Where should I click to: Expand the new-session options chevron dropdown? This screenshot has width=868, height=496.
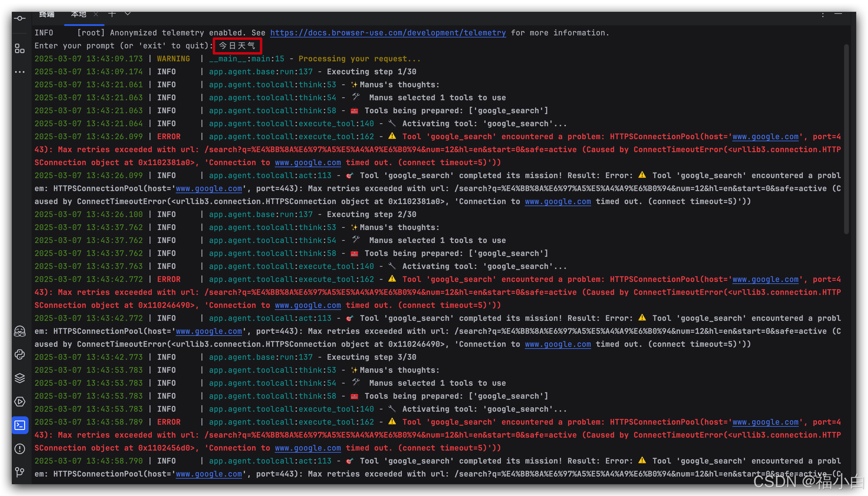point(127,14)
